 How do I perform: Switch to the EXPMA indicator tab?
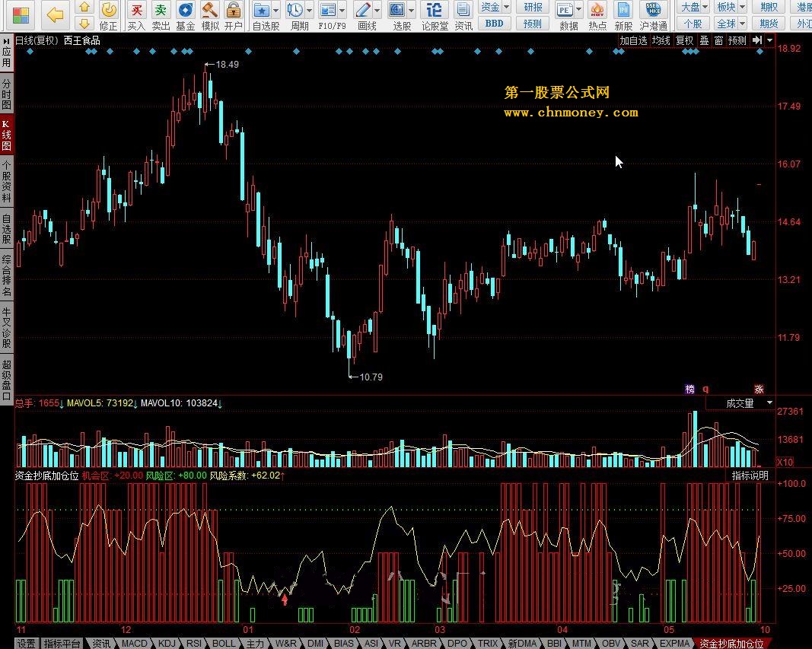click(x=675, y=644)
